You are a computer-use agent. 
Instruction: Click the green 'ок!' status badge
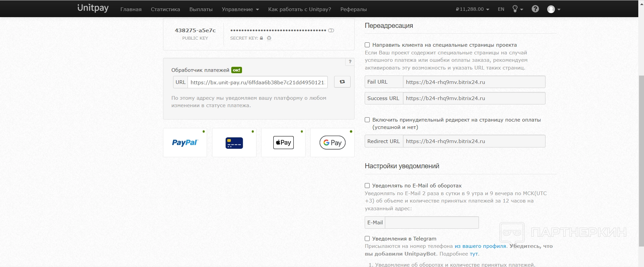pyautogui.click(x=237, y=70)
